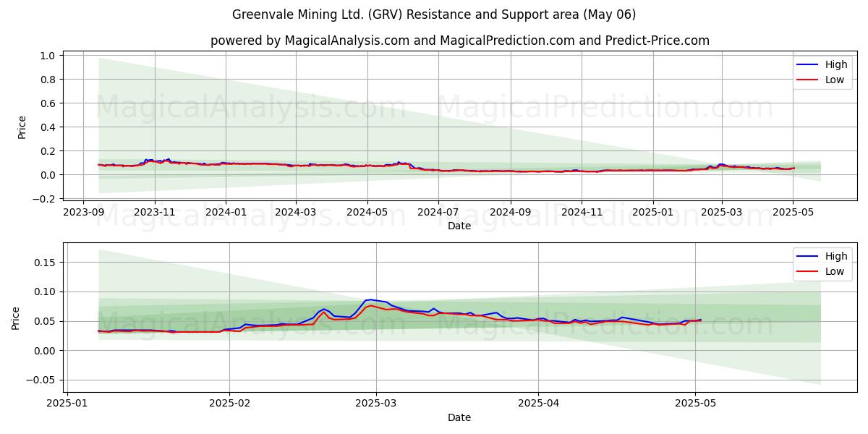
Task: Click the '2024-07' date tick label
Action: (x=438, y=212)
